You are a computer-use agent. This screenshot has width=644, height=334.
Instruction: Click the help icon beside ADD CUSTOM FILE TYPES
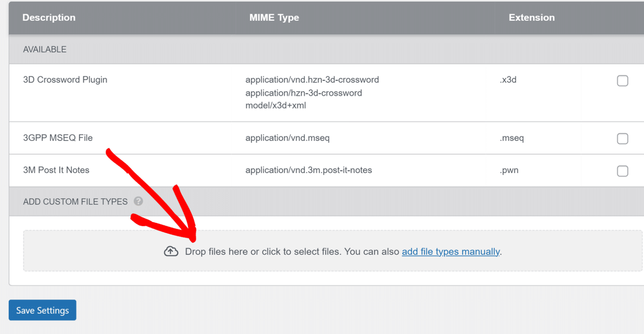click(x=138, y=202)
